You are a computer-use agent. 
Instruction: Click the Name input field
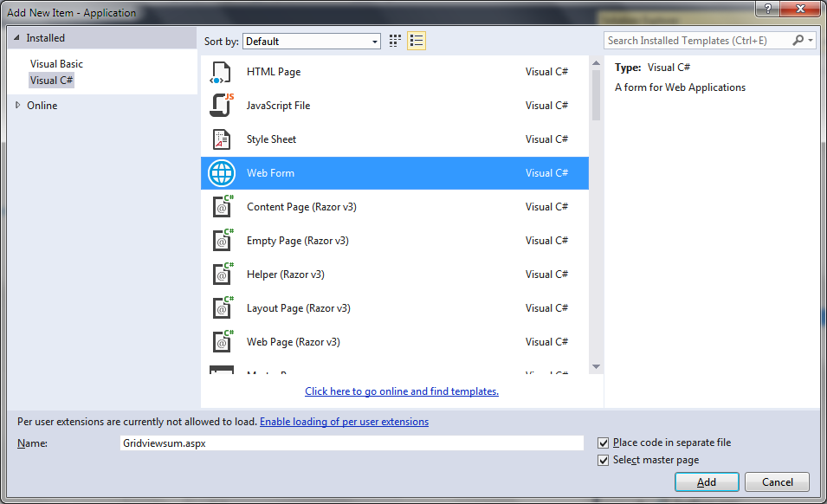[x=352, y=443]
